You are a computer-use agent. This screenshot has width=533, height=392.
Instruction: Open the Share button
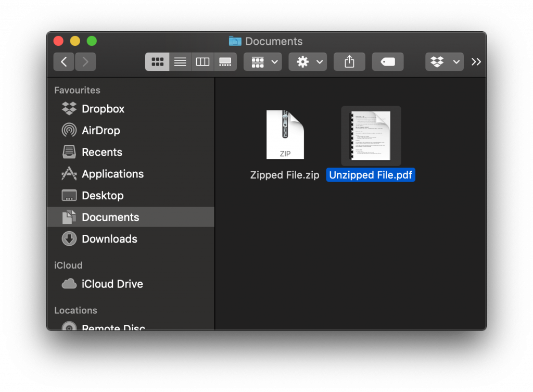349,61
